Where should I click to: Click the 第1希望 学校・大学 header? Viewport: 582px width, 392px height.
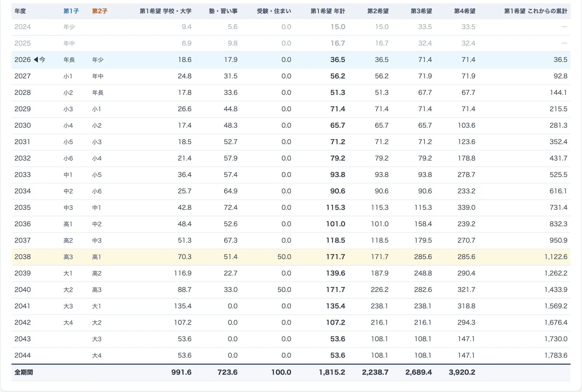(x=166, y=11)
